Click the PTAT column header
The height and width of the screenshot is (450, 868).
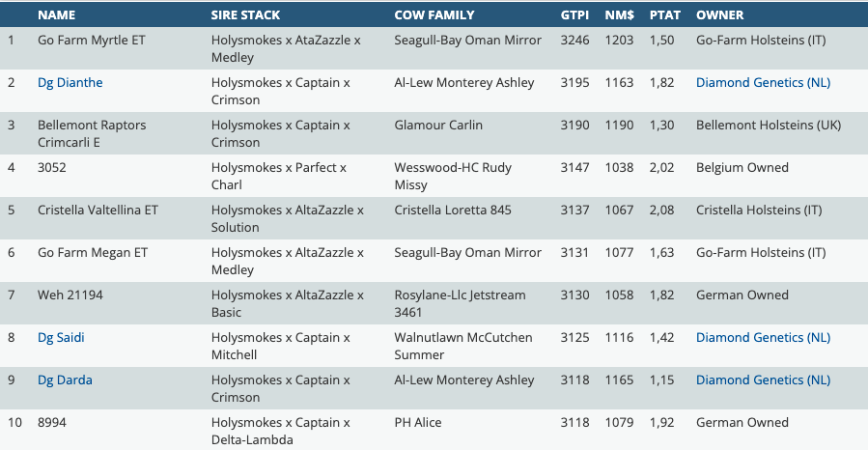tap(665, 14)
